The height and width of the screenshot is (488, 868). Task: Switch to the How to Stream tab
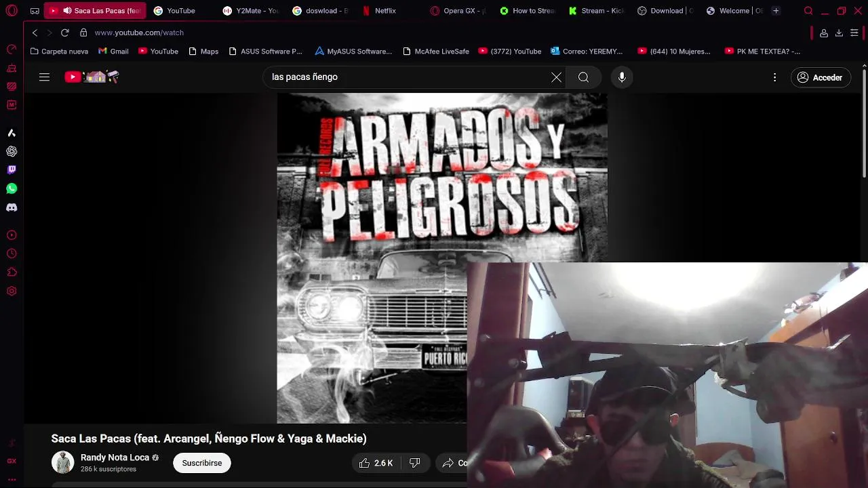(528, 11)
